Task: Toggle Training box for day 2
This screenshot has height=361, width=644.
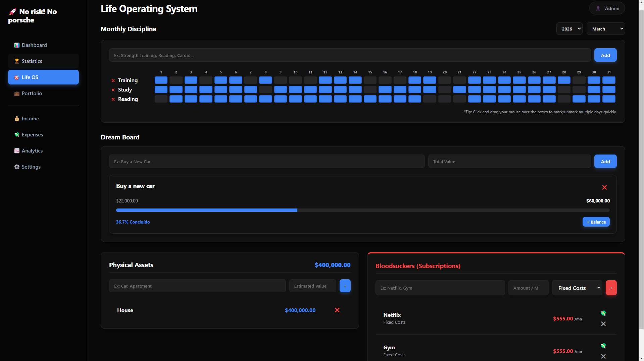Action: point(176,80)
